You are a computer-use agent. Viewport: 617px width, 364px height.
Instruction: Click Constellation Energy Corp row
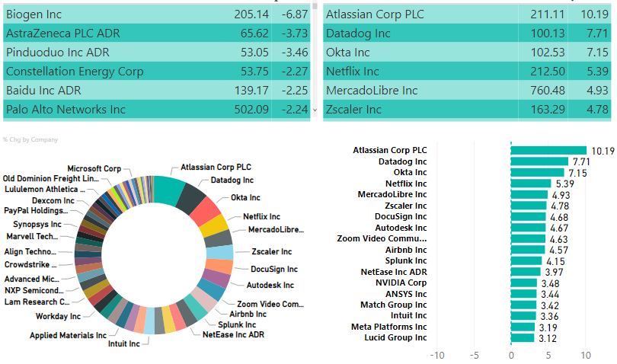point(157,72)
